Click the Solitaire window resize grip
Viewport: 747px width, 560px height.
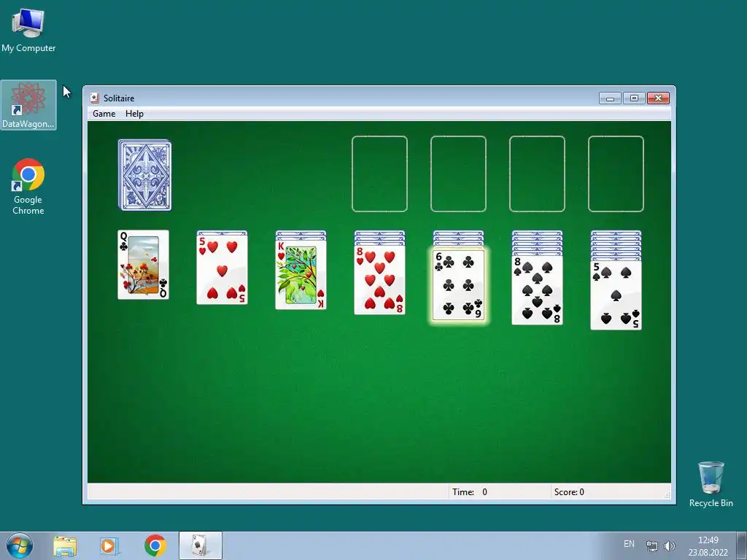(x=667, y=495)
